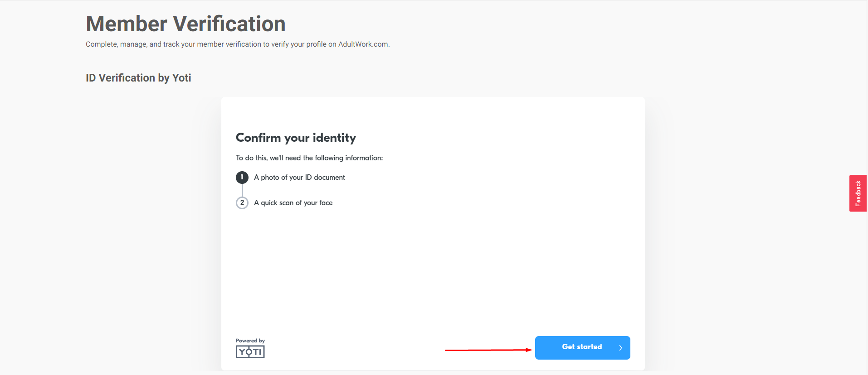Click the "ID Verification by Yoti" heading

[138, 78]
